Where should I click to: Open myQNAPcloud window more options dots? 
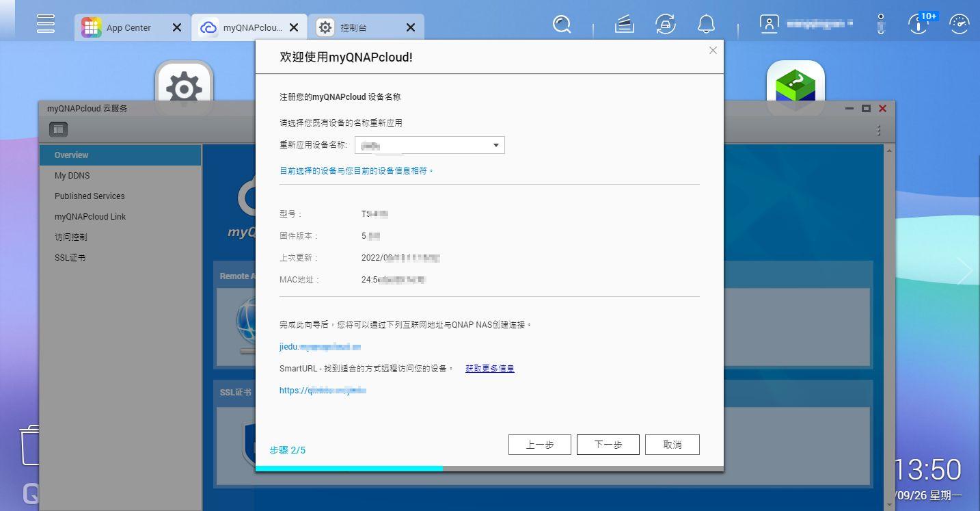point(879,130)
